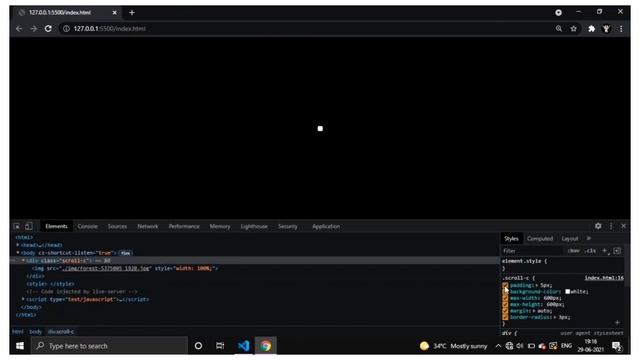Open Task View on the taskbar
Screen dimensions: 640x360
220,346
